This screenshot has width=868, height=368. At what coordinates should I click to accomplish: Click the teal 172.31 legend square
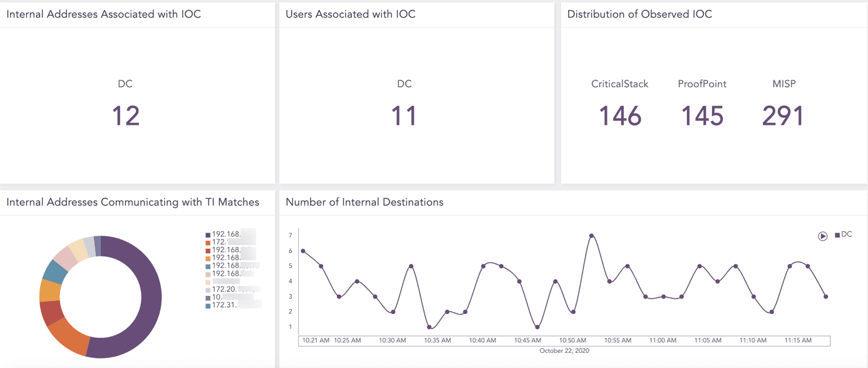[208, 306]
